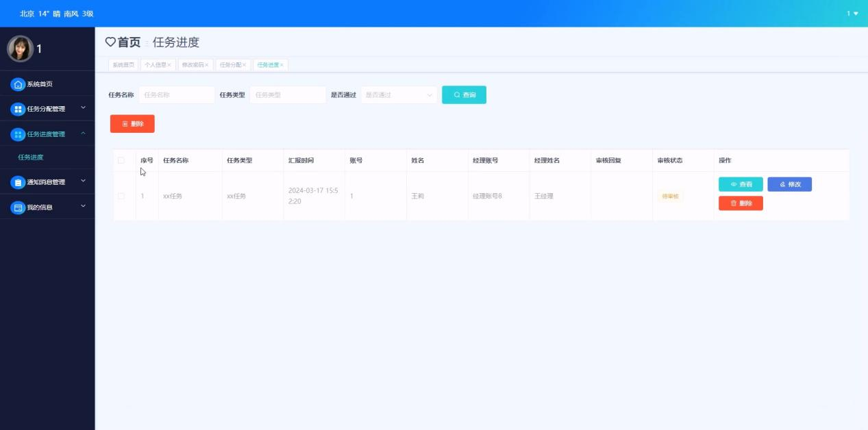Collapse the 任务进度管理 sidebar section chevron

pyautogui.click(x=83, y=134)
